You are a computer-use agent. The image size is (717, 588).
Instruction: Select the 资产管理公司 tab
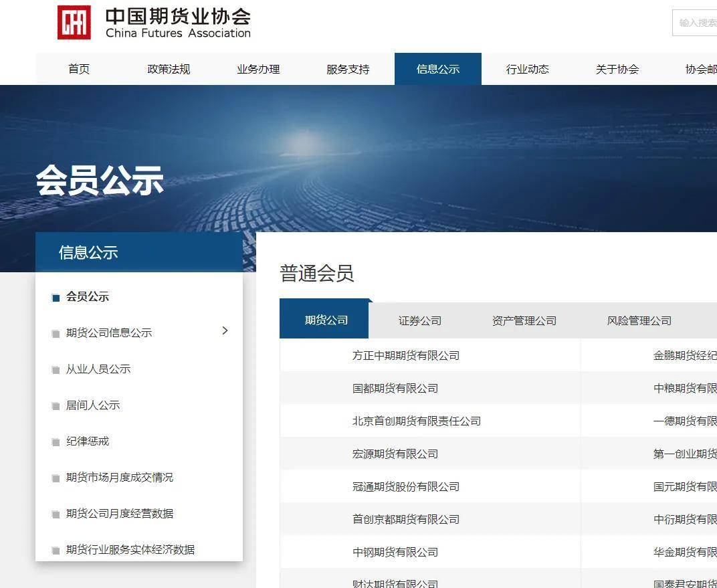pos(523,320)
